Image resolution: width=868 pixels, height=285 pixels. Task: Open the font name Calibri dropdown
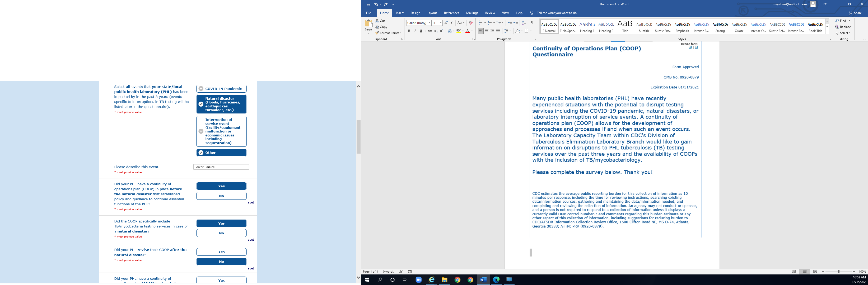[x=429, y=23]
